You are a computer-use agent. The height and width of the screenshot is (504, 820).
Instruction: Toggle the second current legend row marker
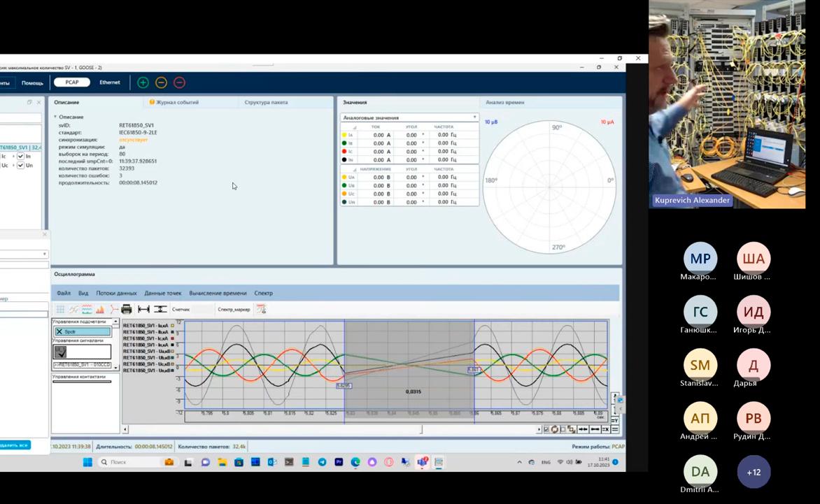point(172,332)
